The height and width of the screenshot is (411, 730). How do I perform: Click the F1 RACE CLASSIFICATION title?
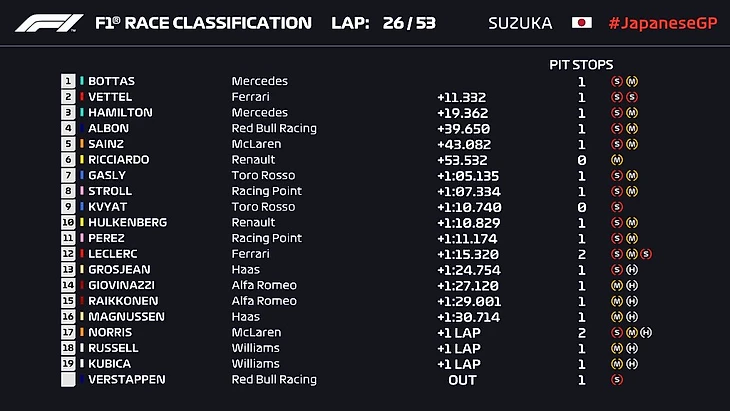[x=203, y=23]
